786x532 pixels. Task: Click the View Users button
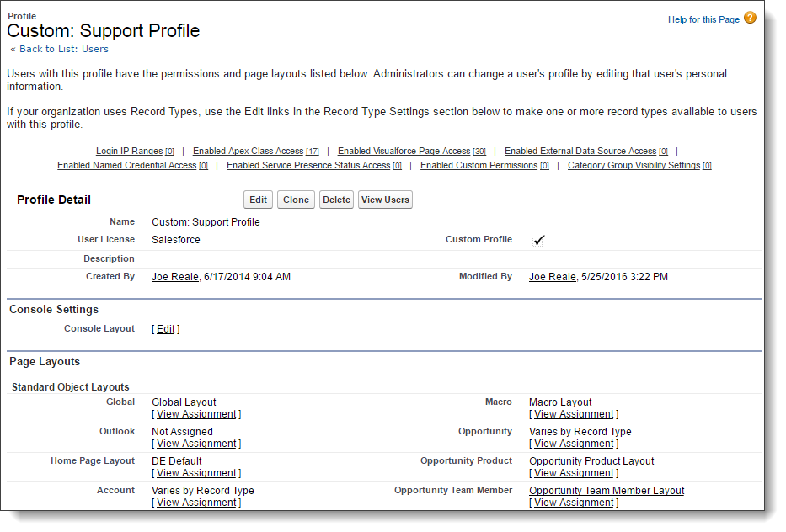(385, 199)
